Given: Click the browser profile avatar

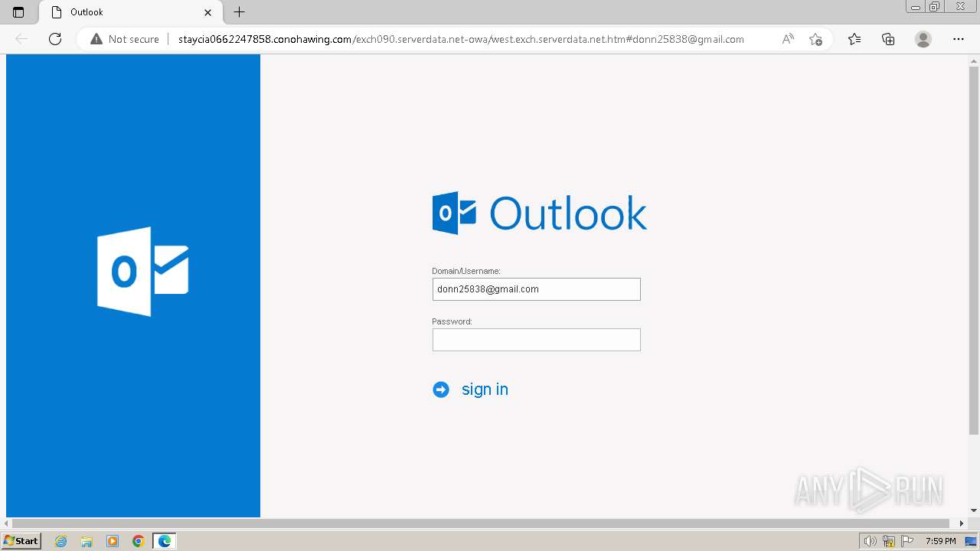Looking at the screenshot, I should (x=923, y=39).
